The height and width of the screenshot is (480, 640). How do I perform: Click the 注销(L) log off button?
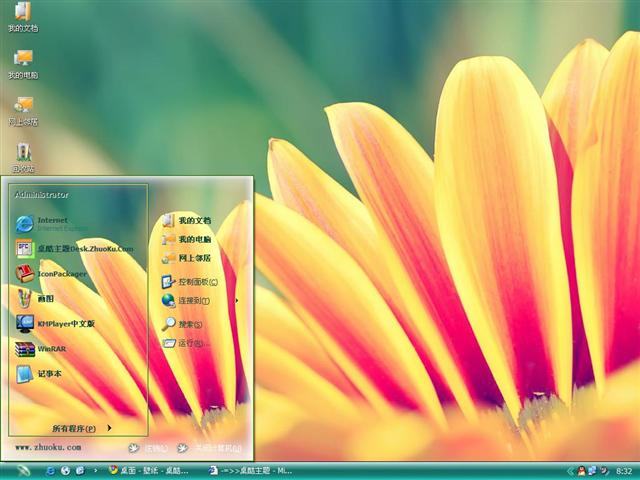pos(148,448)
